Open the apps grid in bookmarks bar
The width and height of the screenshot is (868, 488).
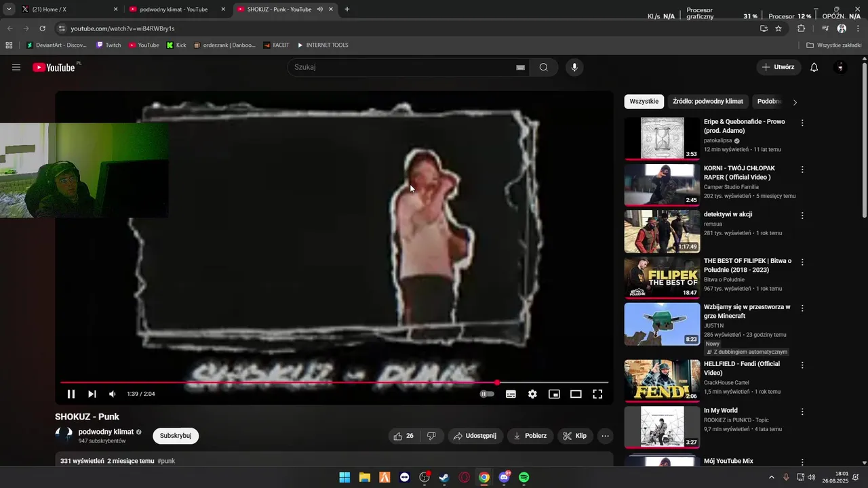tap(9, 45)
